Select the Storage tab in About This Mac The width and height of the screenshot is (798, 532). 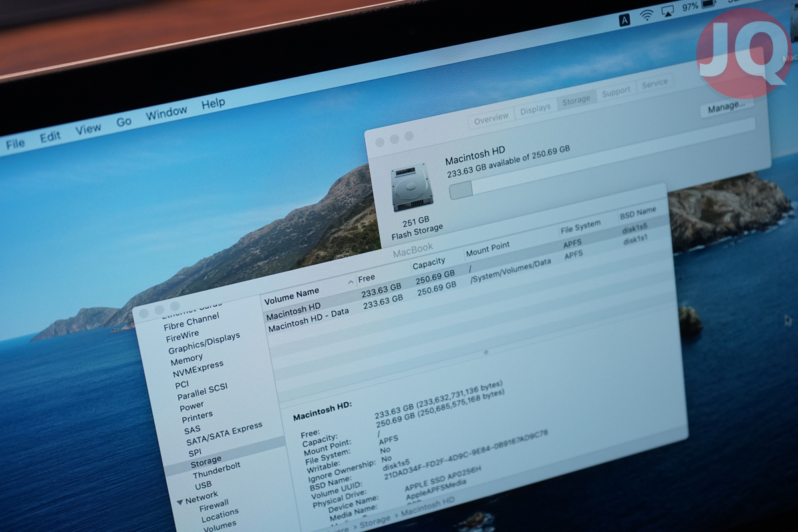click(576, 100)
